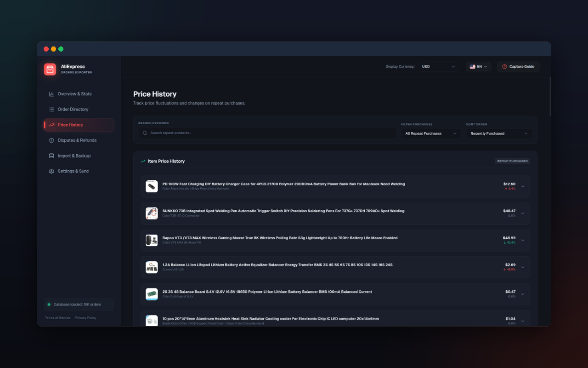Click the Database loaded: 591 orders status

point(79,305)
